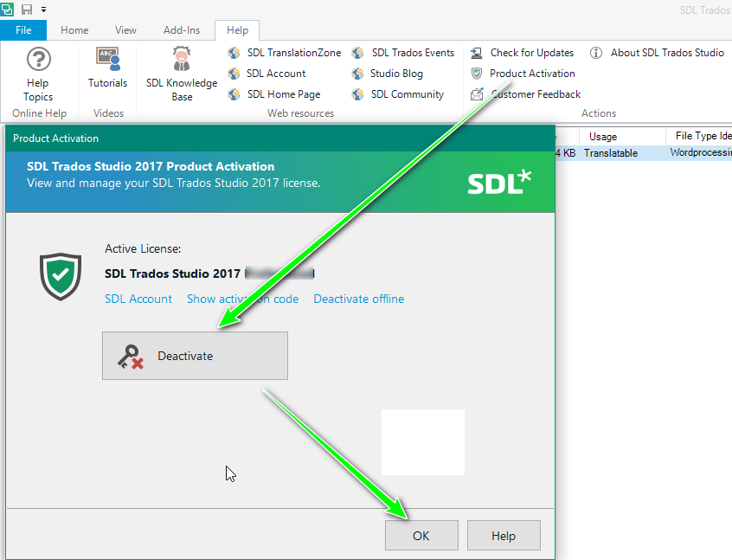Open the SDL Account link in dialog
Viewport: 732px width, 560px height.
point(138,299)
